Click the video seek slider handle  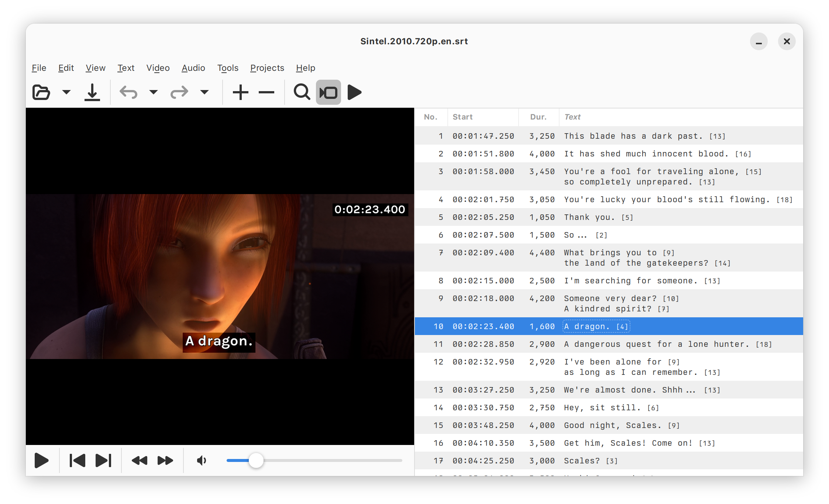tap(256, 460)
